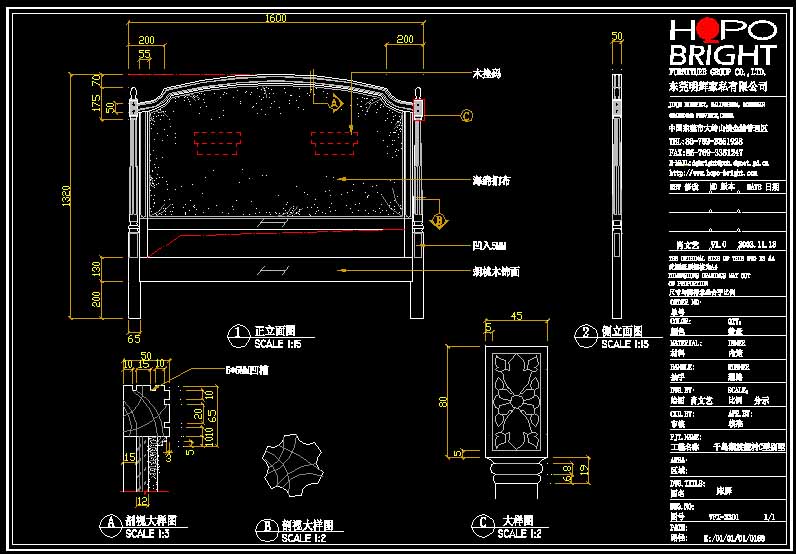Viewport: 796px width, 554px height.
Task: Click the side elevation post drawing
Action: 617,197
